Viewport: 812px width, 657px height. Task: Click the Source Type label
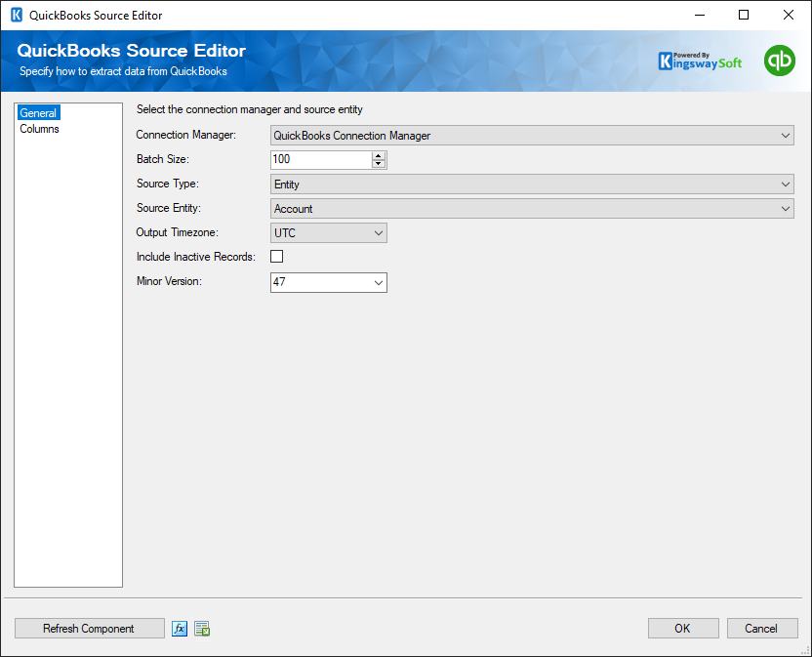pos(167,184)
